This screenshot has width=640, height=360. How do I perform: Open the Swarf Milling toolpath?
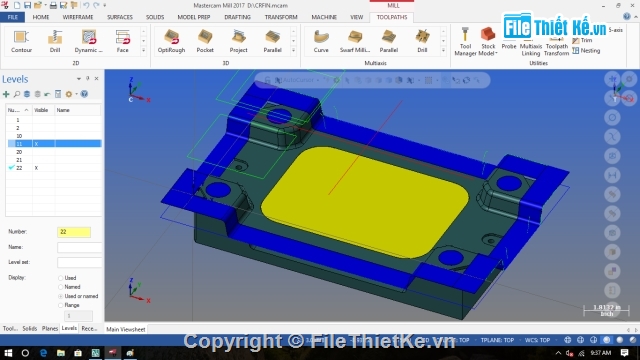click(x=355, y=41)
